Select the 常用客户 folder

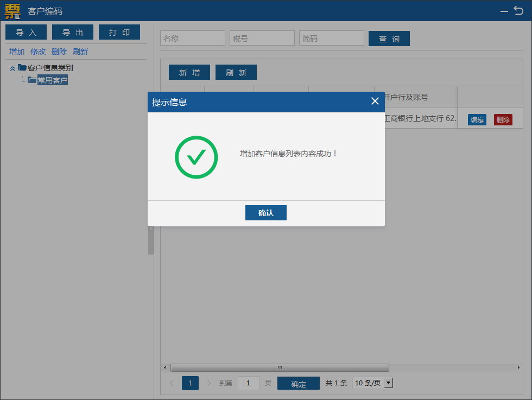point(52,80)
